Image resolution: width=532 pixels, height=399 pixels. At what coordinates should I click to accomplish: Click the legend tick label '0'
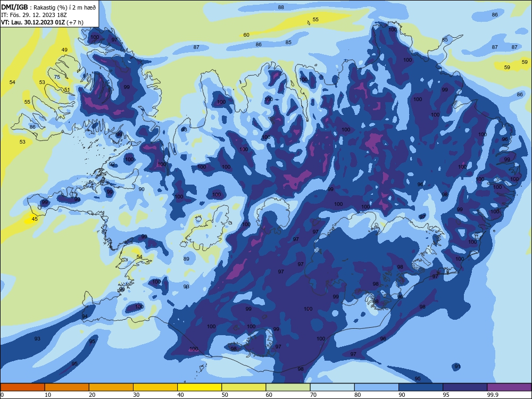(2, 395)
